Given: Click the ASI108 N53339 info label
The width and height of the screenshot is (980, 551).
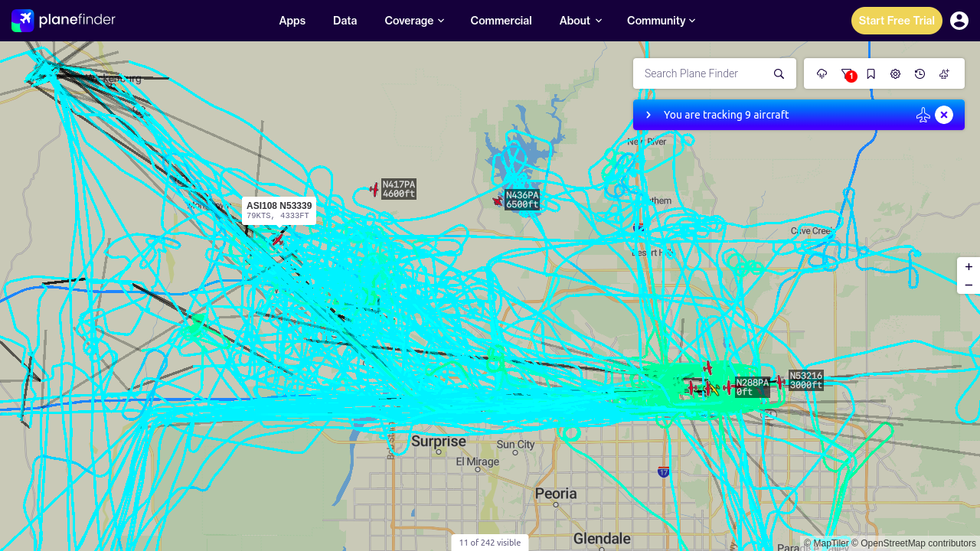Looking at the screenshot, I should pyautogui.click(x=279, y=210).
